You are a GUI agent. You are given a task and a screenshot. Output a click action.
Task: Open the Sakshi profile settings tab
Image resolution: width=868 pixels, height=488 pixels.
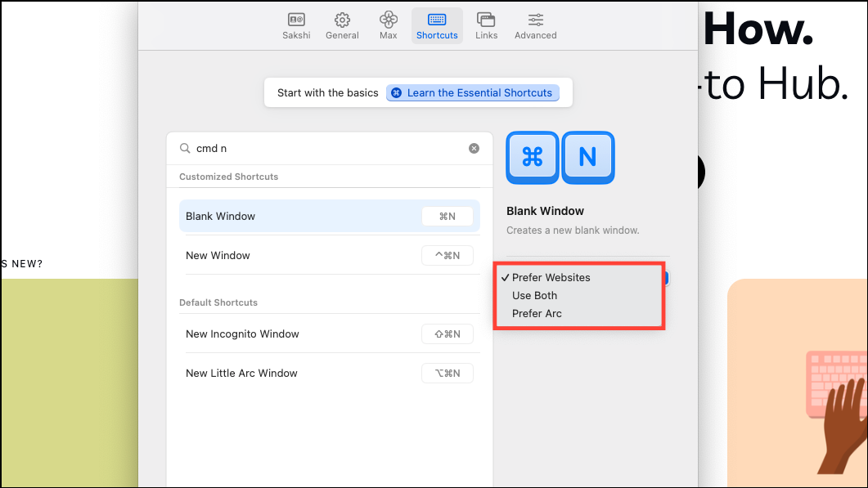296,25
